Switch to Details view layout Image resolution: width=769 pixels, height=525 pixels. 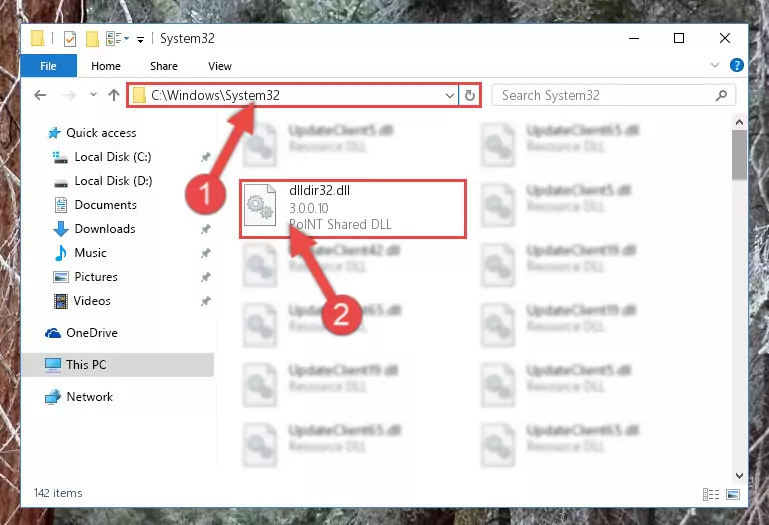point(711,495)
